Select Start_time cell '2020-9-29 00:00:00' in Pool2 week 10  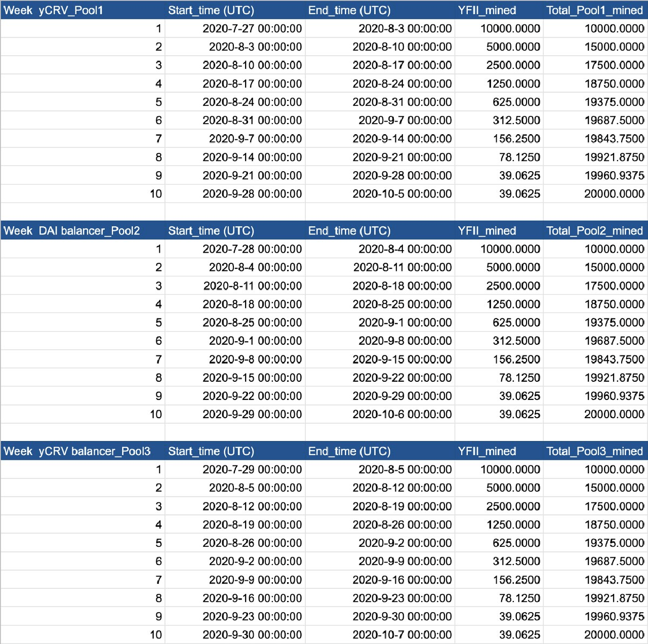click(x=235, y=414)
